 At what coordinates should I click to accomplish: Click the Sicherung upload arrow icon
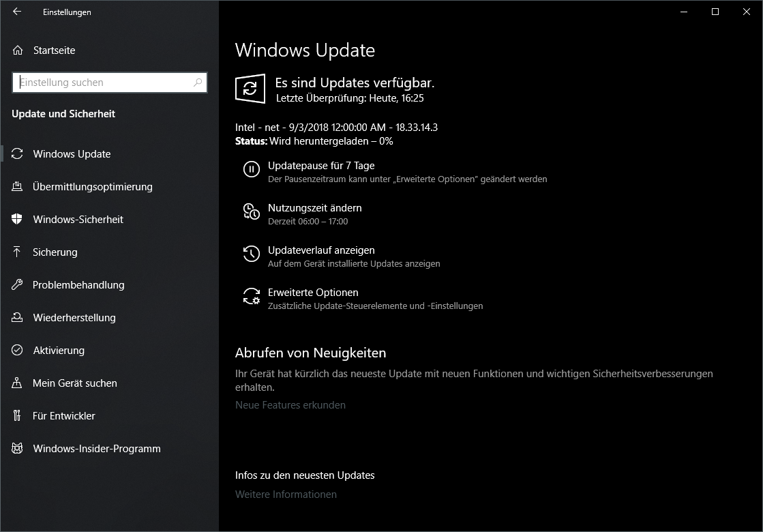click(17, 252)
